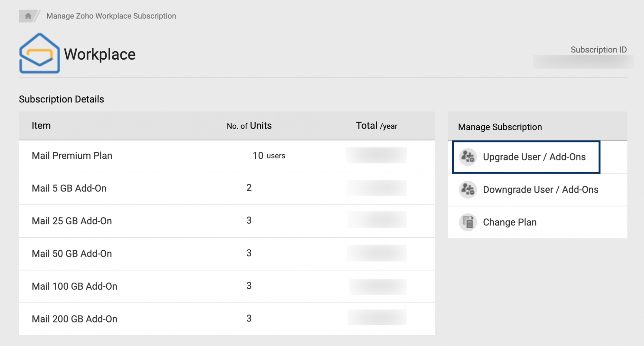Click the Item column header
Screen dimensions: 644x346
click(41, 125)
